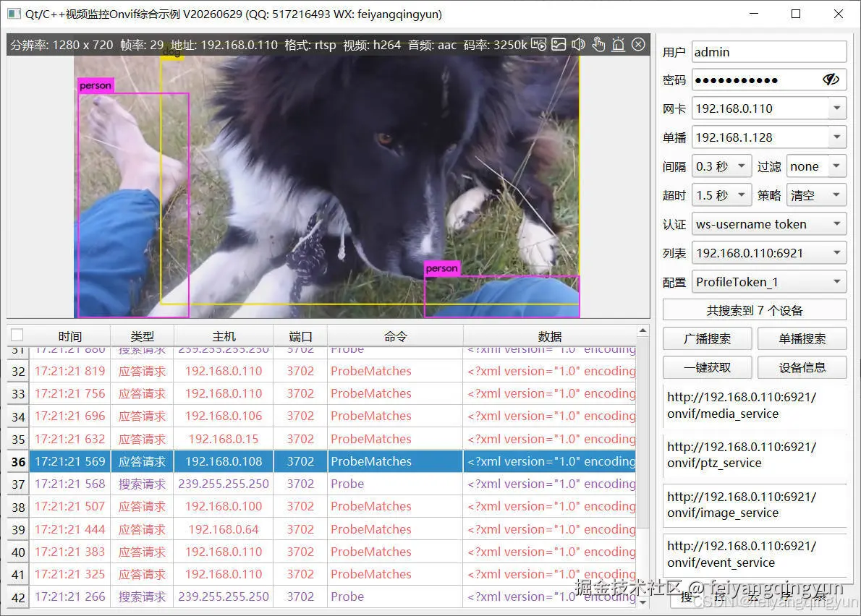The height and width of the screenshot is (616, 861).
Task: Click host cell 192.168.0.15
Action: [x=224, y=439]
